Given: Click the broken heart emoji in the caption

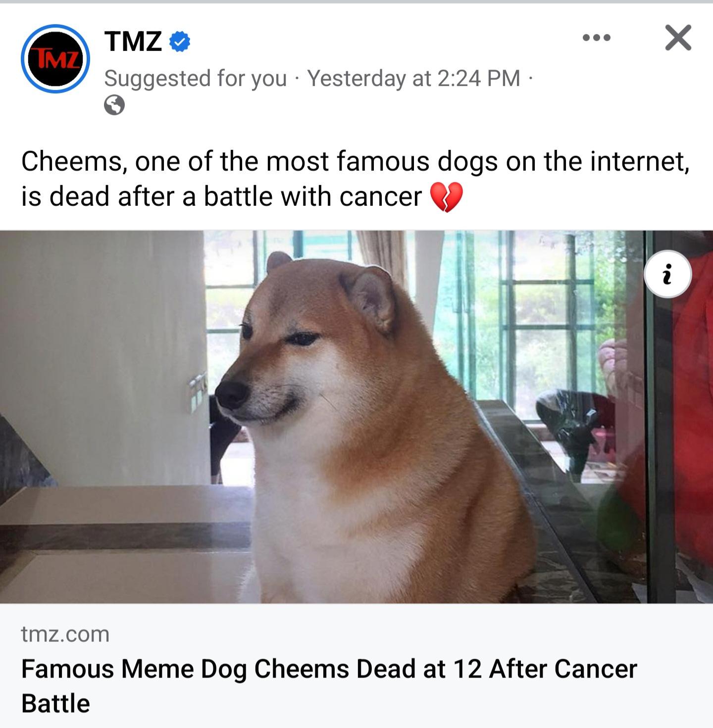Looking at the screenshot, I should (446, 197).
